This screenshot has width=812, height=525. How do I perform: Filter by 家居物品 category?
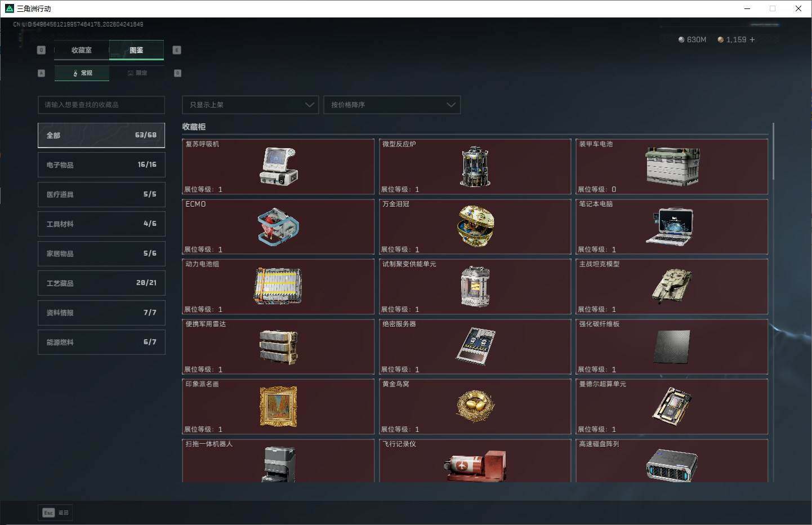(x=101, y=253)
